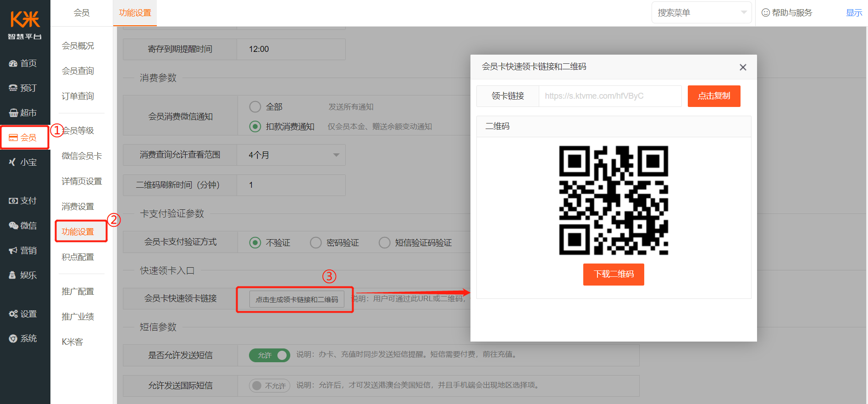The image size is (868, 404).
Task: Click 二维码刷新时间 value field
Action: [x=291, y=185]
